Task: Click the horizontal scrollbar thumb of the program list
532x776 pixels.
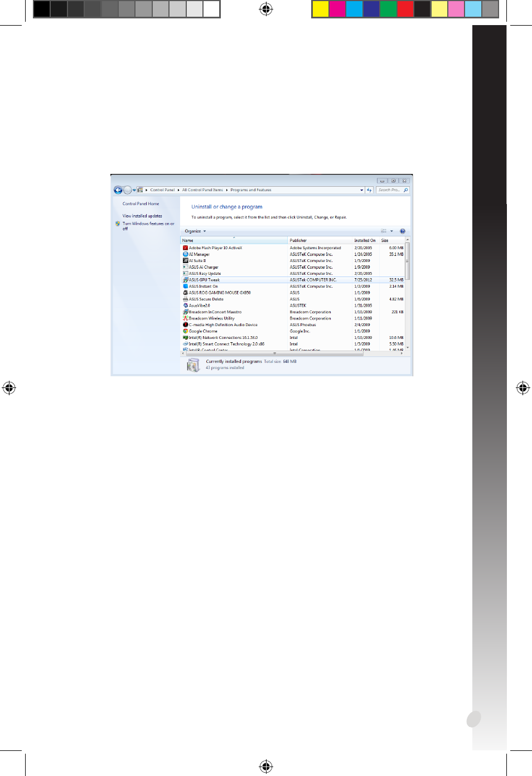Action: coord(274,353)
